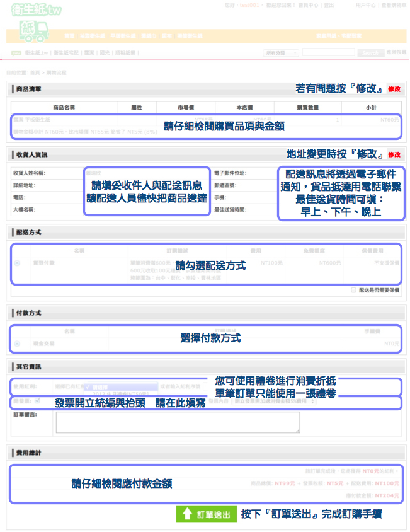Click the Search button

(370, 52)
